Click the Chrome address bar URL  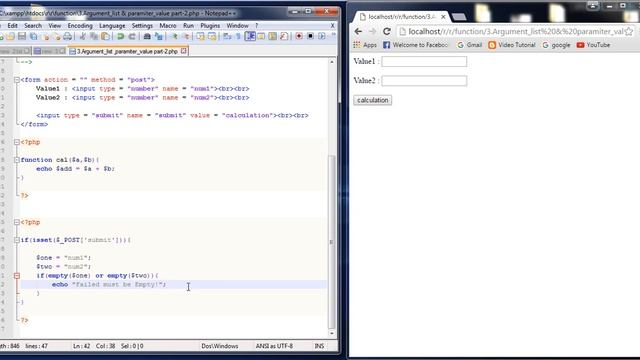[x=516, y=31]
